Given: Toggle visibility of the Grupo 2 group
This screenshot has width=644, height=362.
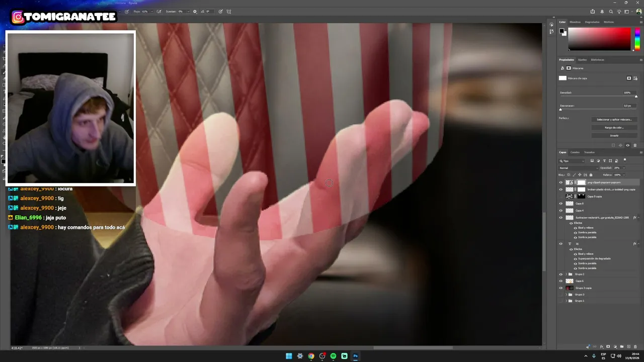Looking at the screenshot, I should [x=561, y=275].
